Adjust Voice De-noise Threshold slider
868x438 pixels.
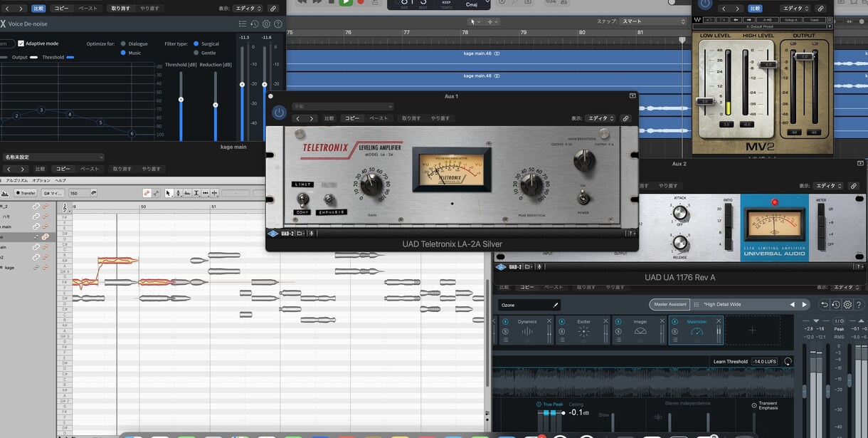tap(181, 100)
